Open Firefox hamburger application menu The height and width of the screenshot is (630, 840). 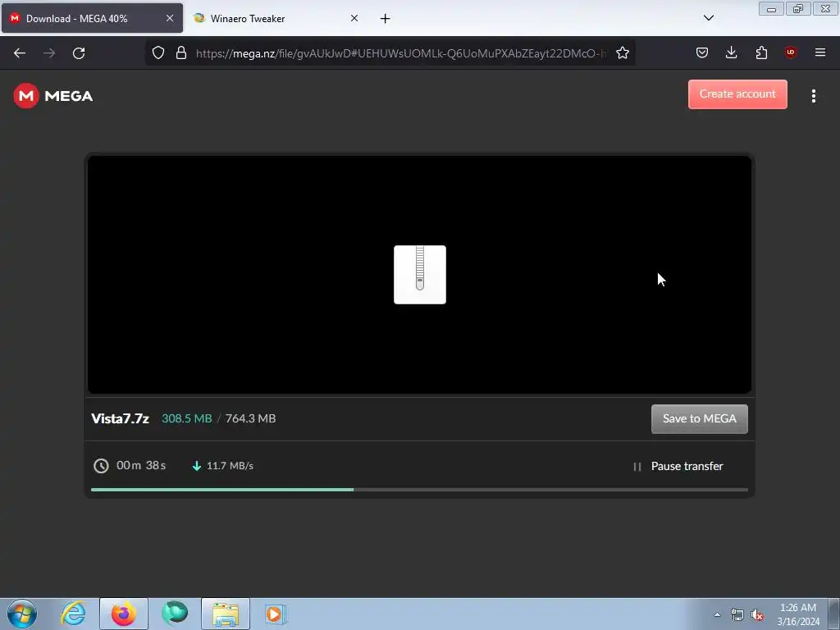click(x=819, y=52)
